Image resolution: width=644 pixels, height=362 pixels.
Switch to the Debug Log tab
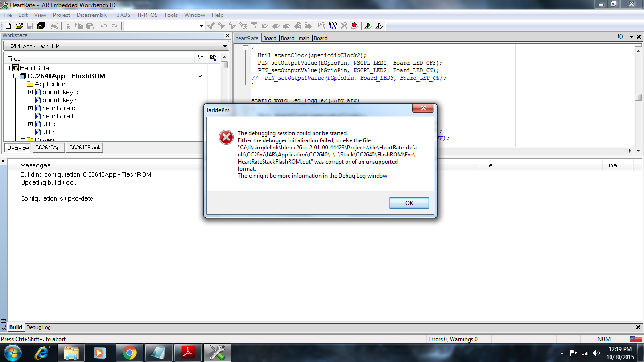click(39, 327)
